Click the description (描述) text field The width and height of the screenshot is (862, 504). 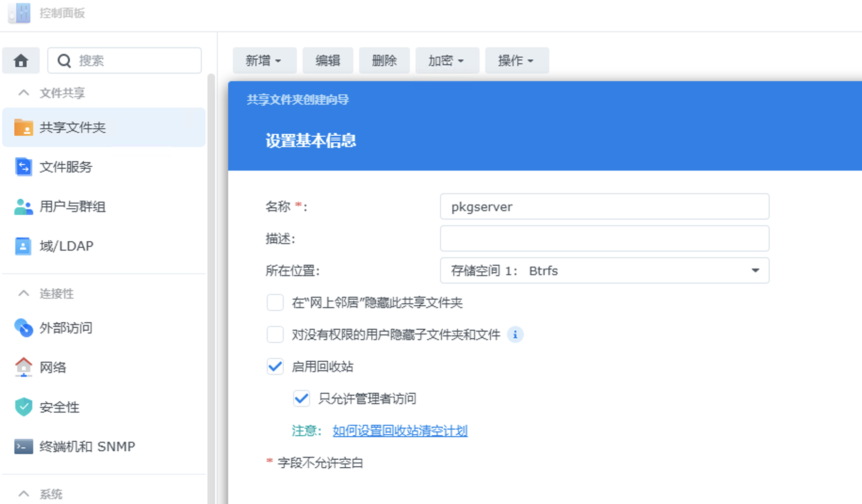coord(604,239)
